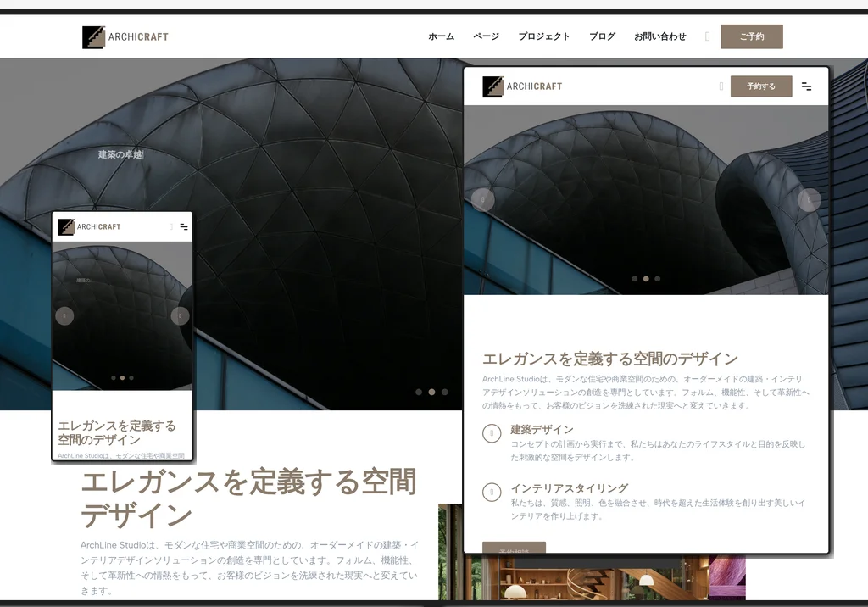Select the first pagination dot in the tablet slider
This screenshot has width=868, height=607.
(634, 277)
